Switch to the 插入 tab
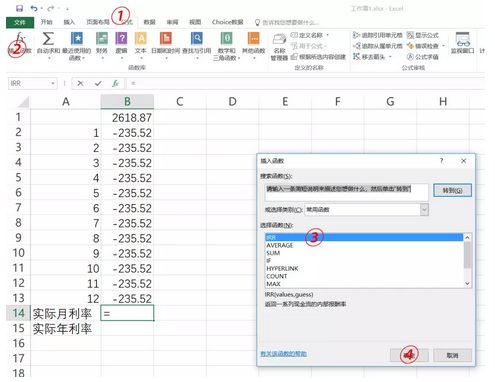 click(69, 22)
